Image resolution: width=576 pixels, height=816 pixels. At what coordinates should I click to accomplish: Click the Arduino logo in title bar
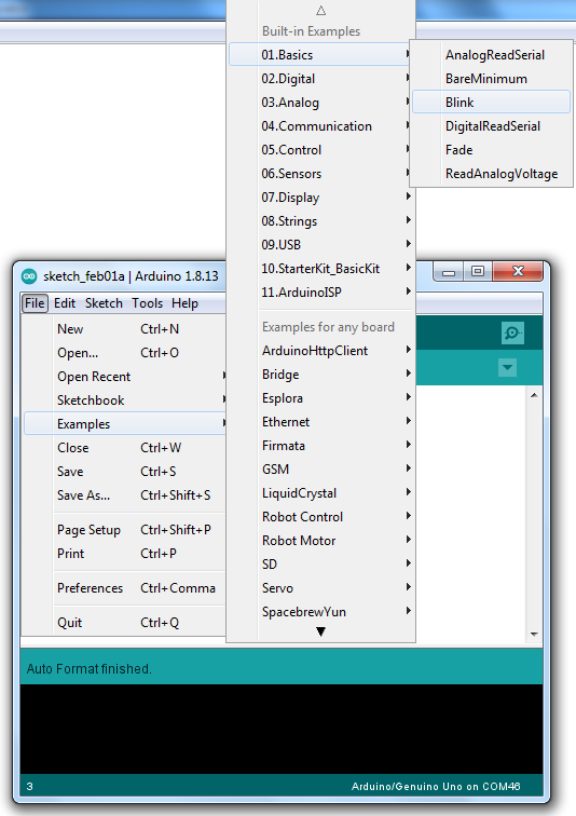[29, 276]
